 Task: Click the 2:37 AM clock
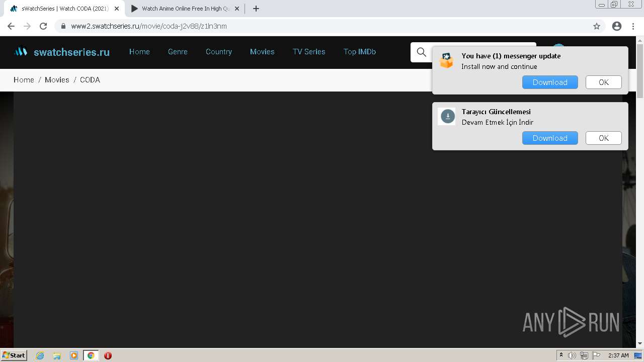(618, 355)
